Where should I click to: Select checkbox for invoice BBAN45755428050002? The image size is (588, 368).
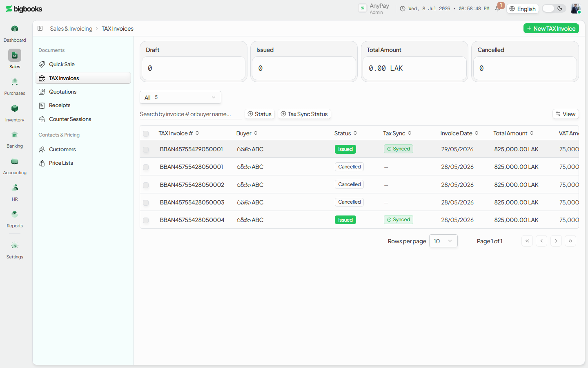coord(146,185)
